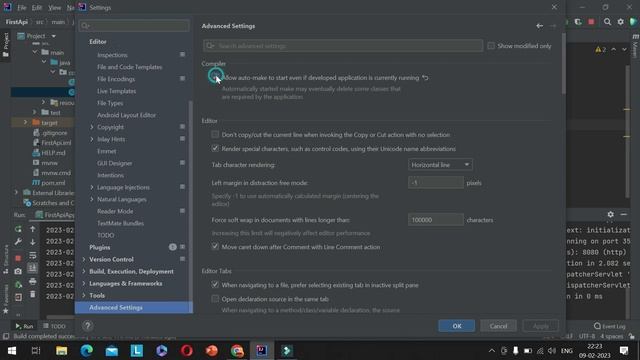
Task: Open Event Log in status bar
Action: 609,326
